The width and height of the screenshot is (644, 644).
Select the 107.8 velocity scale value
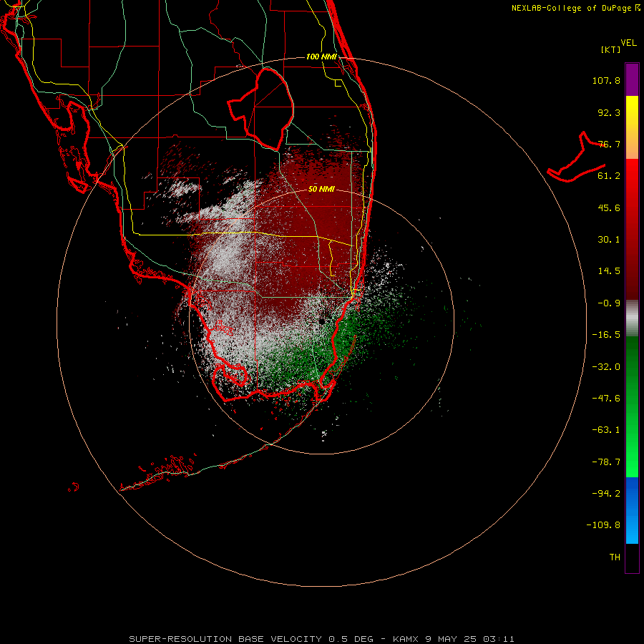(x=606, y=80)
